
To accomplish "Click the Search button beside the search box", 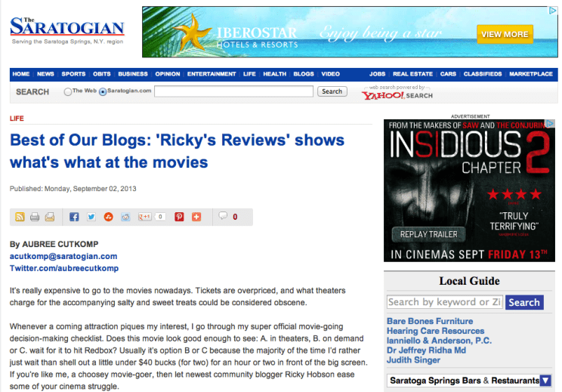I will (x=332, y=91).
